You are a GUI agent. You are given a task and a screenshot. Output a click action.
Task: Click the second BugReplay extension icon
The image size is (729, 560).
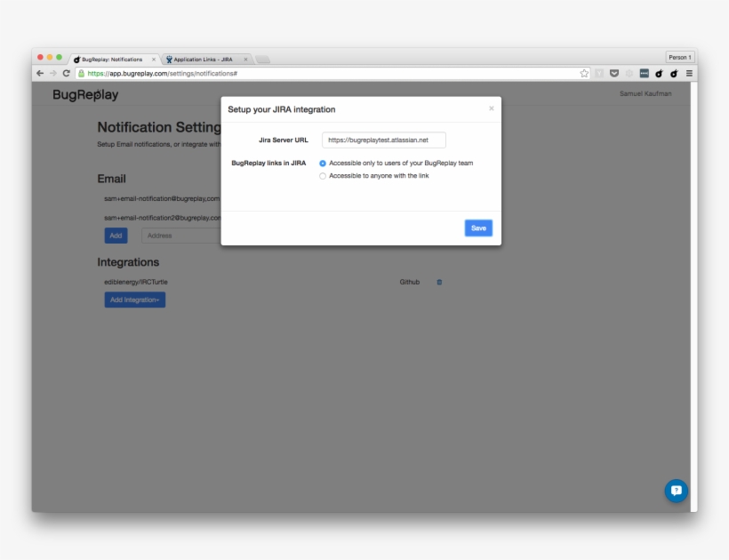pos(674,74)
